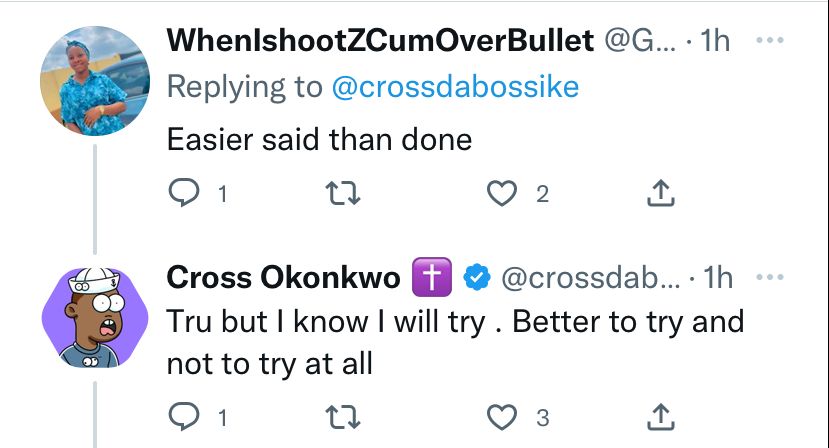The width and height of the screenshot is (829, 448).
Task: Like Cross Okonkwo's tweet
Action: coord(501,417)
